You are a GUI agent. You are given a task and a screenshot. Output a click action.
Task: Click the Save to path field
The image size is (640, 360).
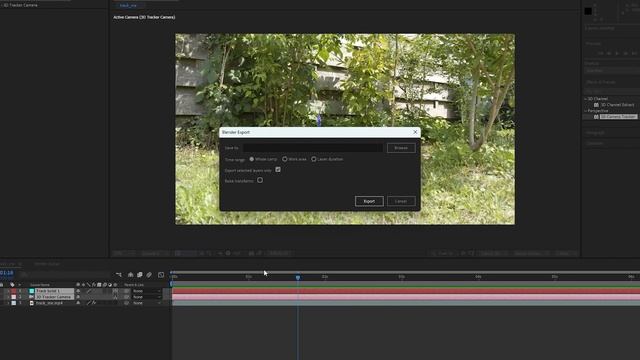coord(313,148)
